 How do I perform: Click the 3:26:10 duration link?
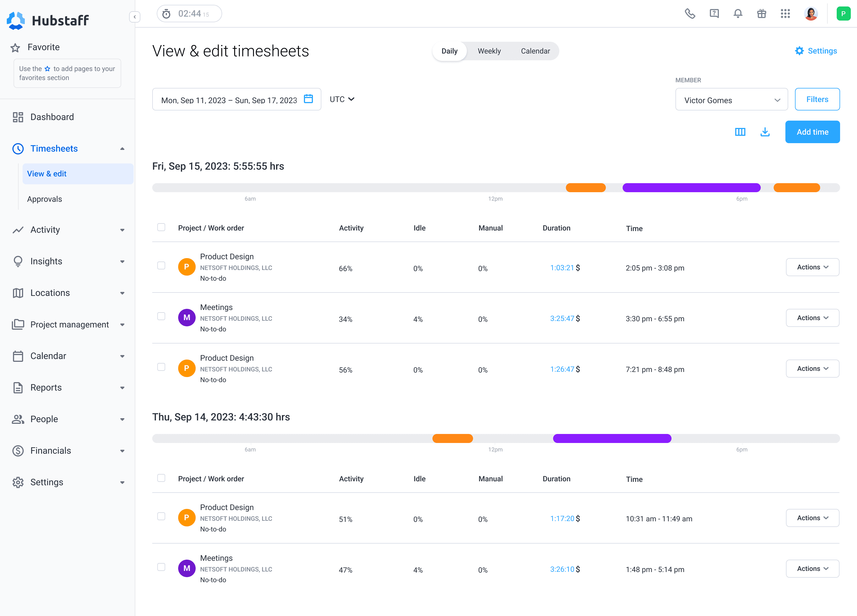(x=562, y=569)
